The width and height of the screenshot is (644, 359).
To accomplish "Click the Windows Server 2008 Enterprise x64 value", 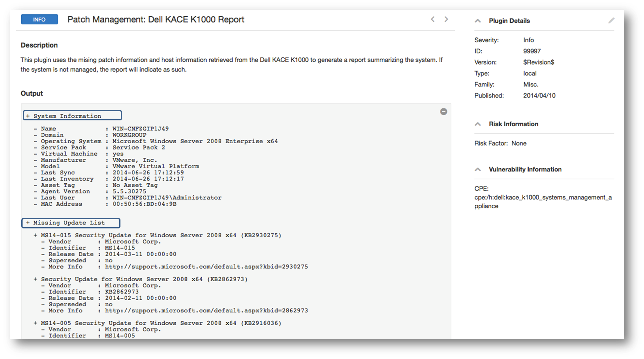I will (195, 141).
